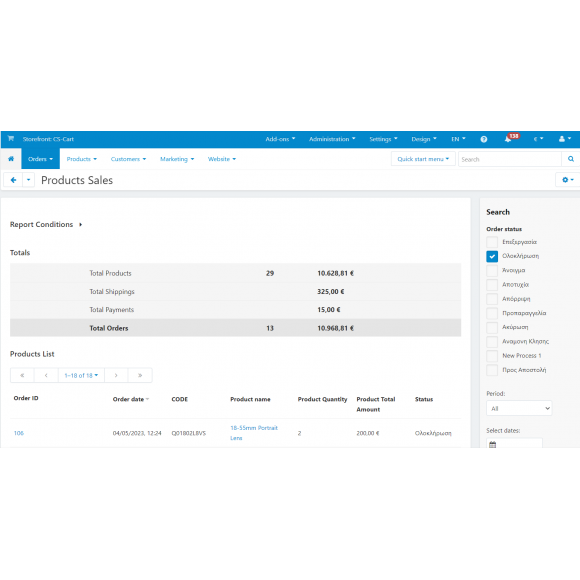Screen dimensions: 580x580
Task: Open calendar icon under Select dates
Action: coord(492,444)
